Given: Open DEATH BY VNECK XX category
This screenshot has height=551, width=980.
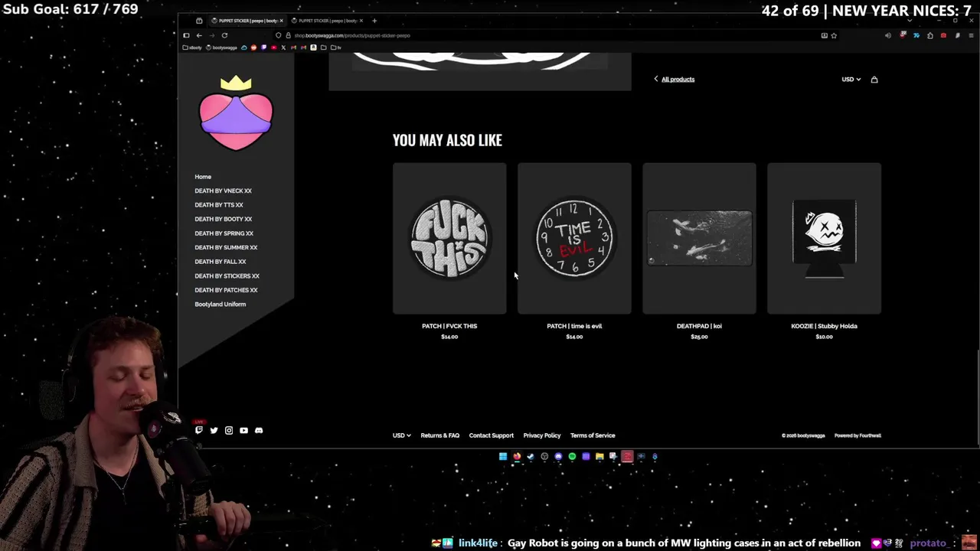Looking at the screenshot, I should pos(223,191).
